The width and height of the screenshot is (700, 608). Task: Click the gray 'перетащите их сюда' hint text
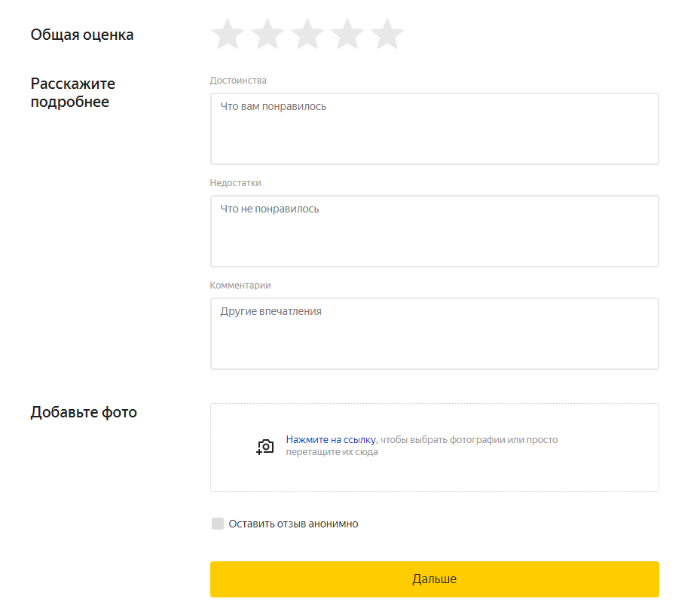(332, 453)
